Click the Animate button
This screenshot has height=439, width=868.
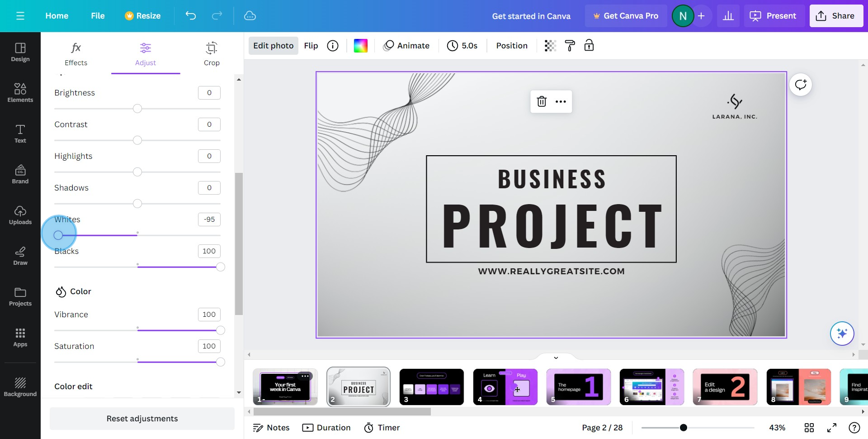[x=406, y=46]
